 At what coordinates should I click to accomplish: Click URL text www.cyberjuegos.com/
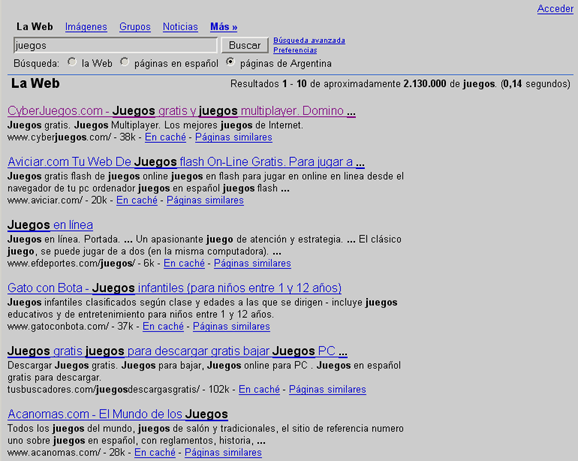click(x=59, y=137)
